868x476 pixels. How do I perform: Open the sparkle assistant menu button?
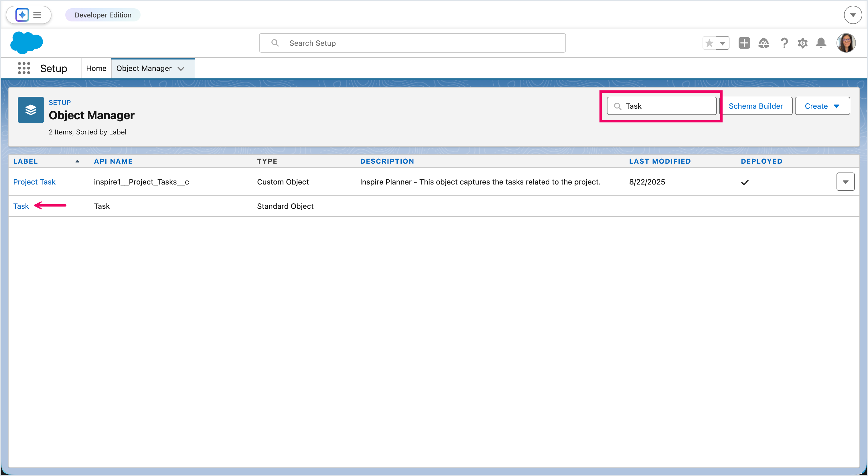pyautogui.click(x=29, y=15)
